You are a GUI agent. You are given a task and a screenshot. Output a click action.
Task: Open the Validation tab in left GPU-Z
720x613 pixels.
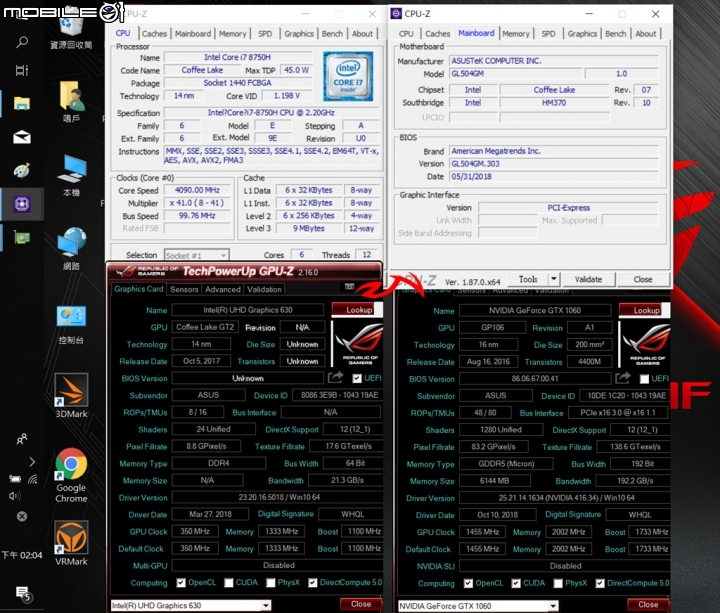click(x=264, y=289)
